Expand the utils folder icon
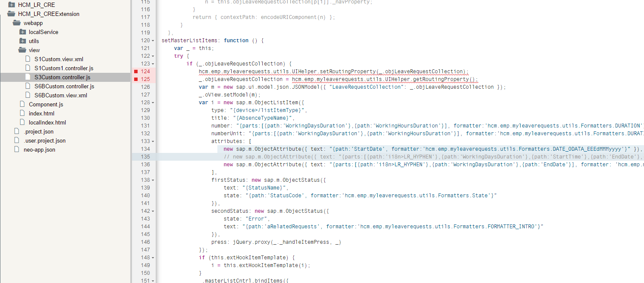The image size is (644, 283). click(22, 41)
